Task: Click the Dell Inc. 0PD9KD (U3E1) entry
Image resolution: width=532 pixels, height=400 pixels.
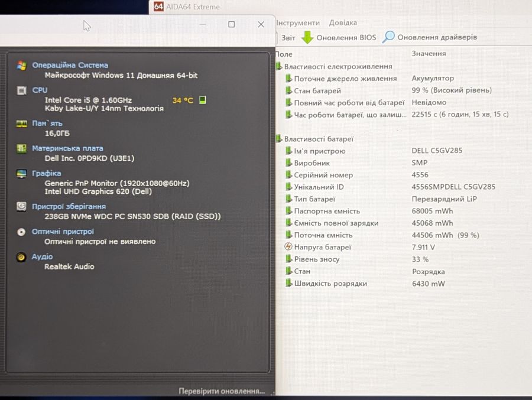Action: tap(89, 158)
